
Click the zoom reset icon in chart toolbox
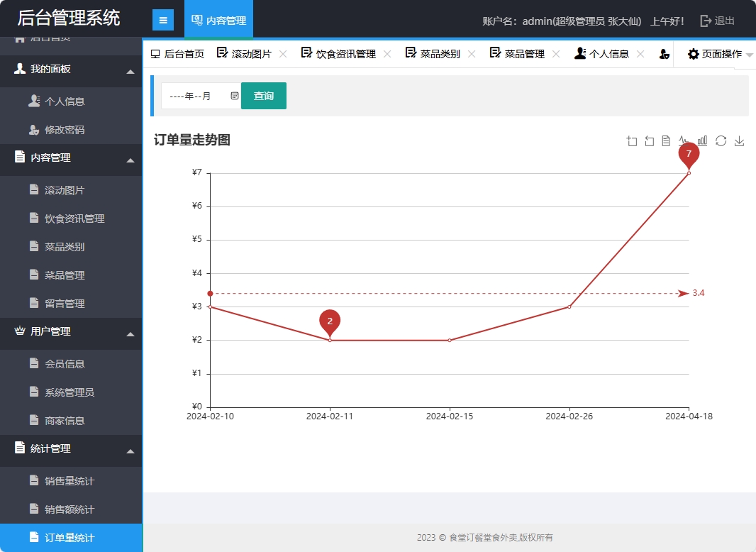pyautogui.click(x=649, y=141)
